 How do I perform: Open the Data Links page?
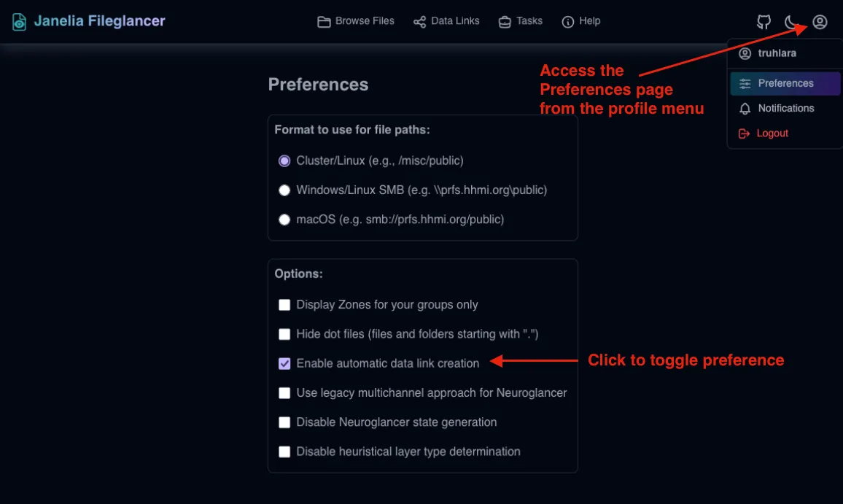446,21
